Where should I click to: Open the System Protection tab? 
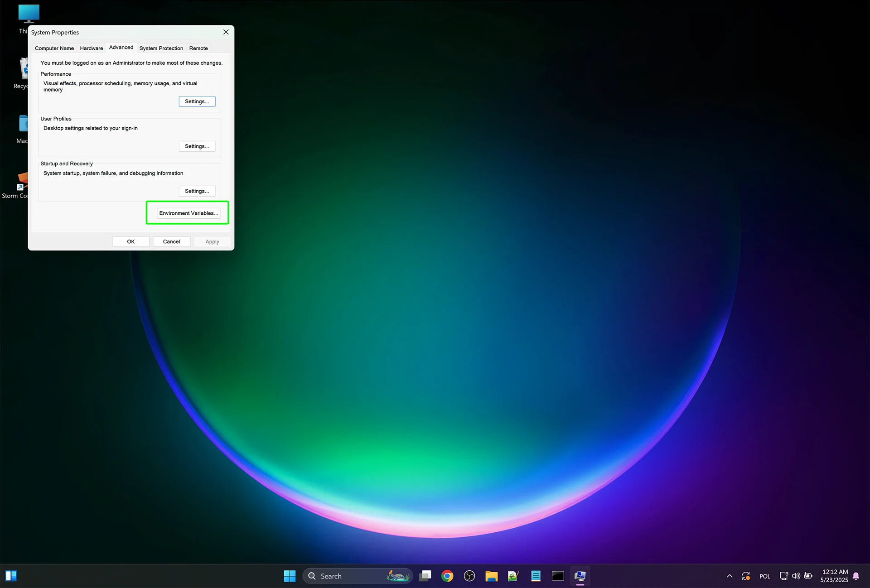[x=161, y=48]
